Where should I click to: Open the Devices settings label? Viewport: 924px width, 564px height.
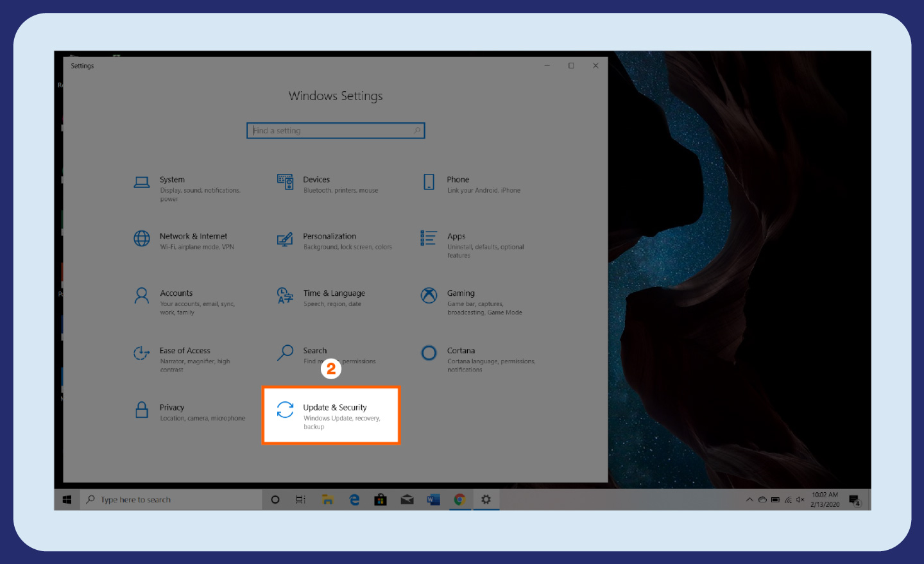tap(316, 180)
